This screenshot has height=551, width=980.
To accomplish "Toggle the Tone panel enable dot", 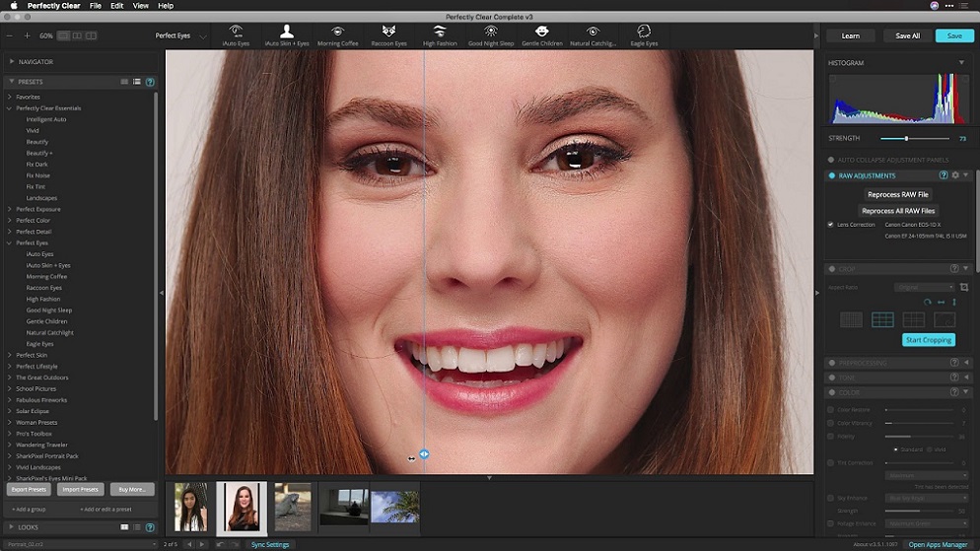I will click(832, 378).
